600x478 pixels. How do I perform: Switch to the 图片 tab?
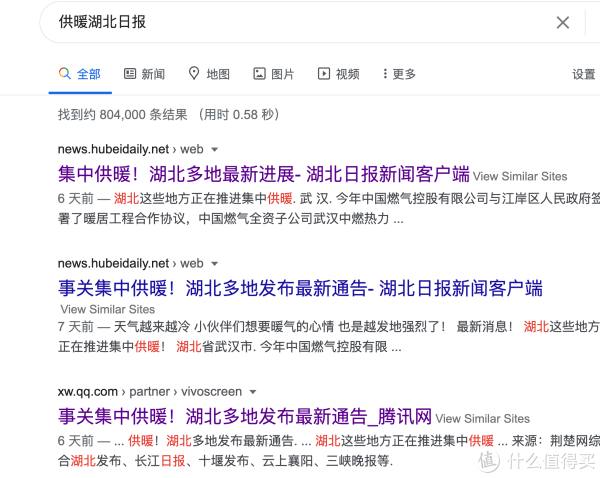283,74
